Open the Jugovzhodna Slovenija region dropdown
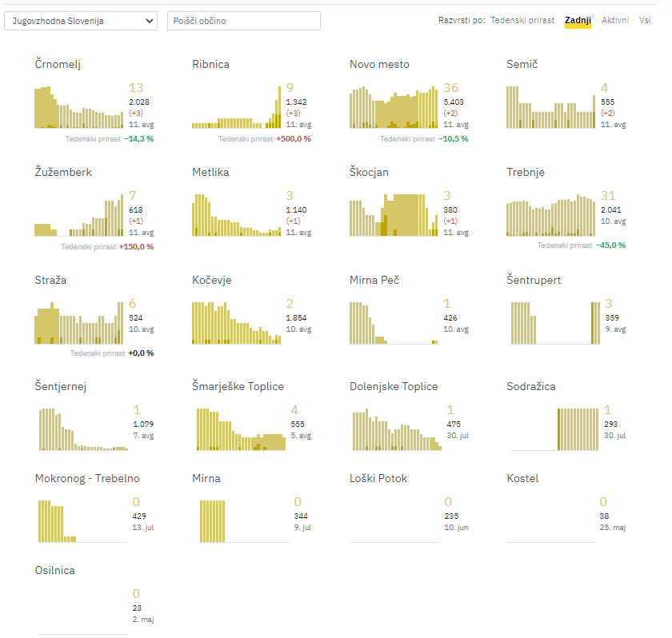This screenshot has width=672, height=638. [81, 21]
